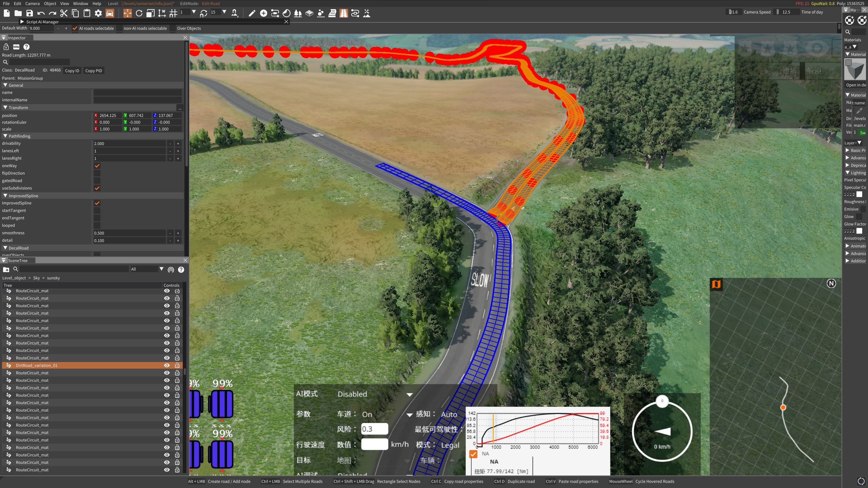Open the Camera menu
The width and height of the screenshot is (868, 488).
pyautogui.click(x=32, y=3)
